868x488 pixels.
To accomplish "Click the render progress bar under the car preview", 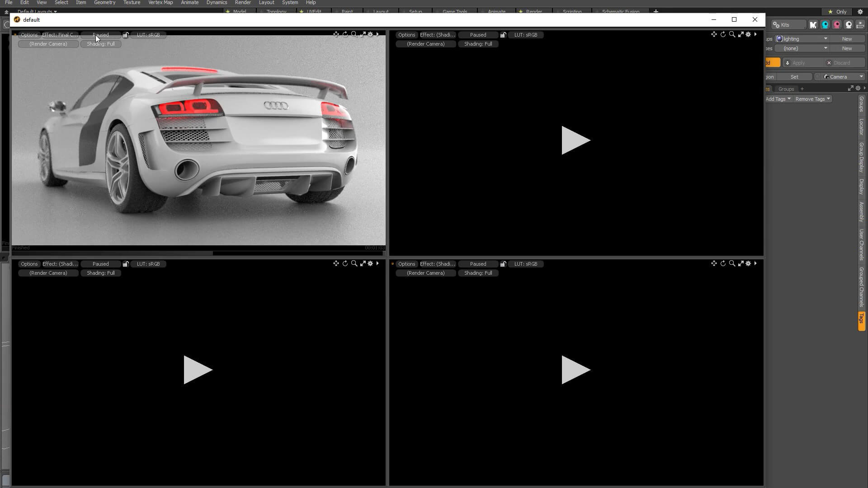I will coord(198,253).
